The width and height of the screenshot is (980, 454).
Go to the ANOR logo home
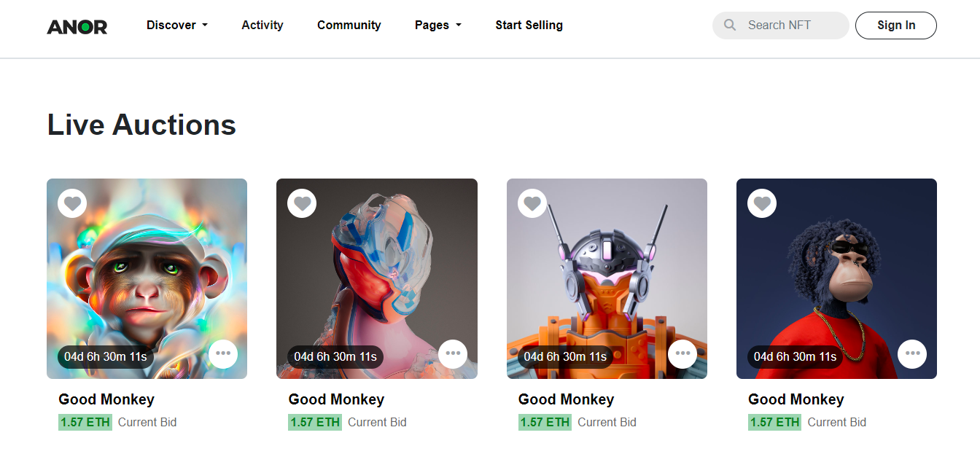pyautogui.click(x=77, y=27)
